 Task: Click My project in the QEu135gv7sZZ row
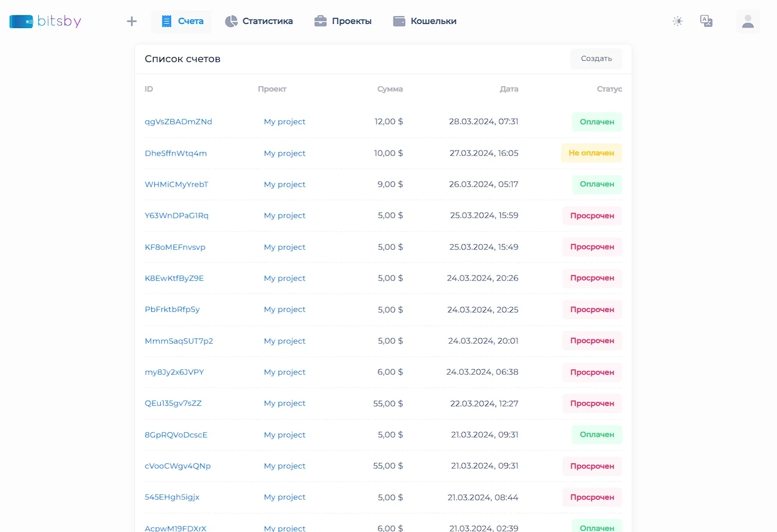[285, 403]
